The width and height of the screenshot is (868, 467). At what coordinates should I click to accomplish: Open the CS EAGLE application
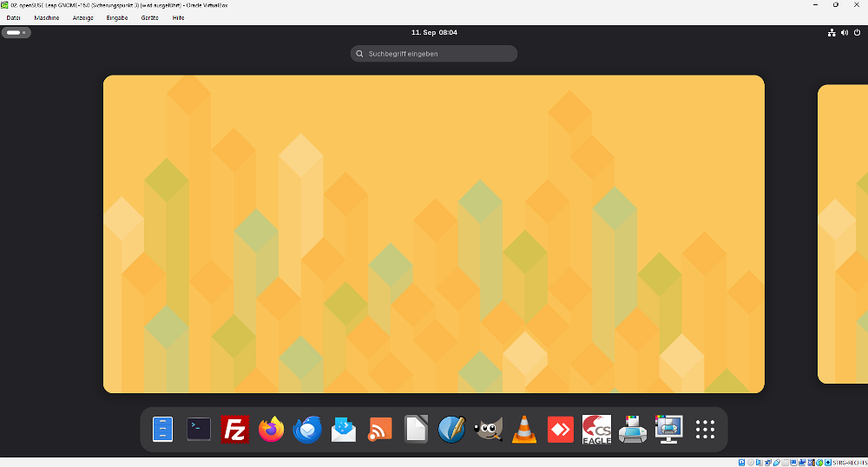[x=596, y=430]
